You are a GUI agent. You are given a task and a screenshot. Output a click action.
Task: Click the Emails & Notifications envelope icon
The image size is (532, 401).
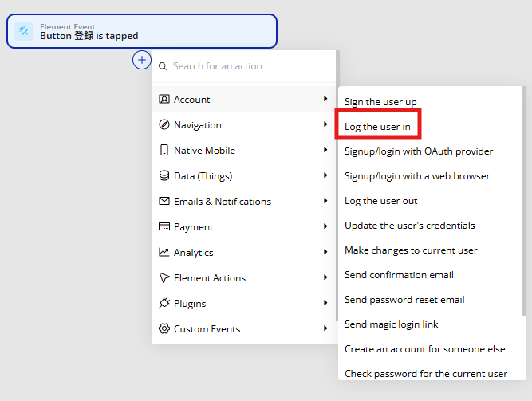(164, 201)
